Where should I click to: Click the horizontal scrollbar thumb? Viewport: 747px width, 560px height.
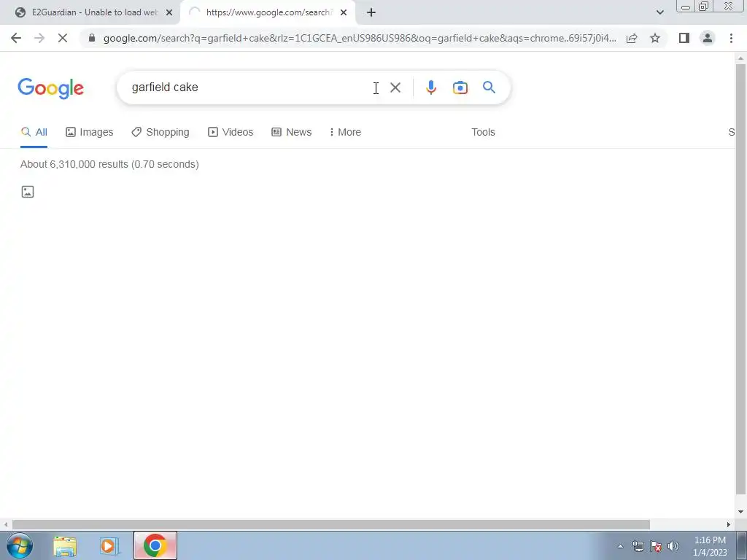pyautogui.click(x=330, y=524)
